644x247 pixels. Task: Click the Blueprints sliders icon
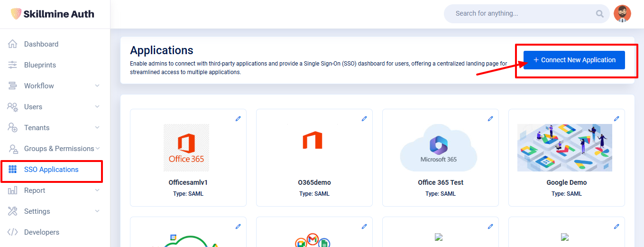(13, 65)
